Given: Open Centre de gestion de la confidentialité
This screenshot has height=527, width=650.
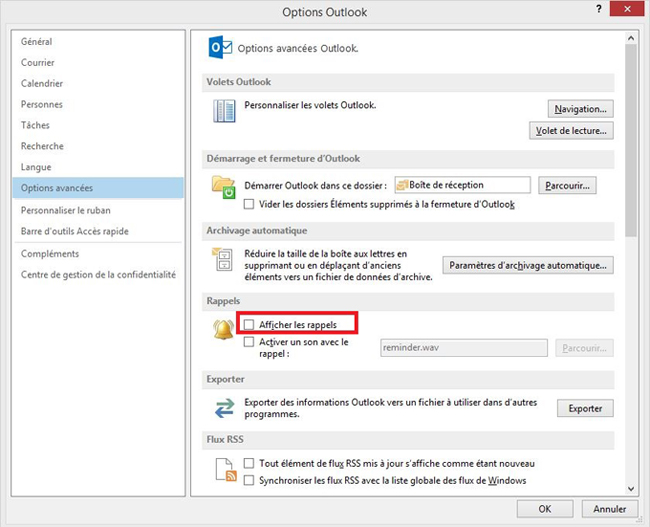Looking at the screenshot, I should pos(98,274).
